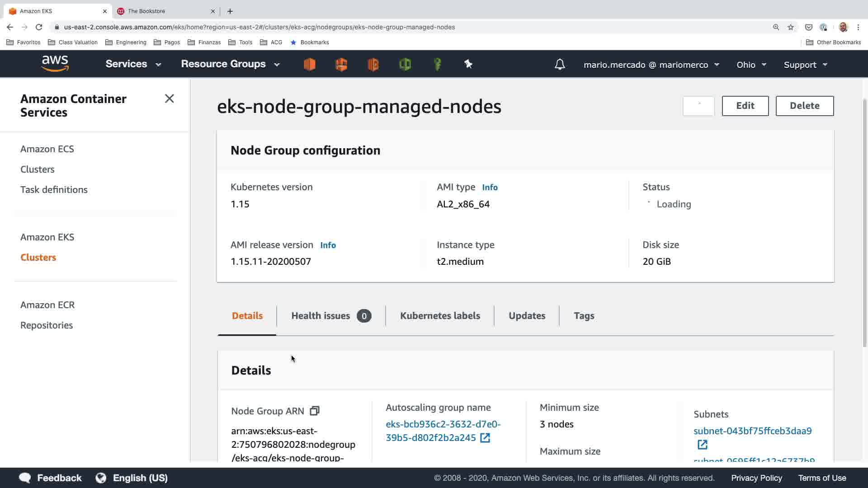
Task: Click the Edit button
Action: [x=745, y=106]
